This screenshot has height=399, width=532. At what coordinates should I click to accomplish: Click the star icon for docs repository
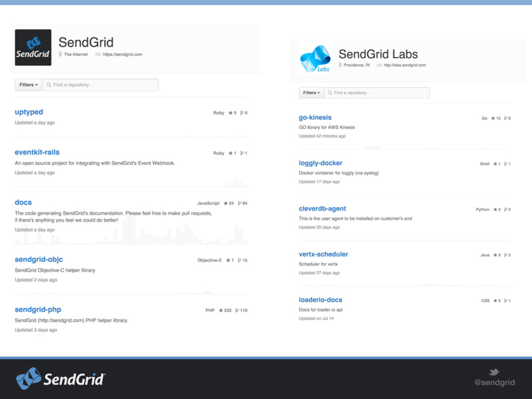coord(225,203)
